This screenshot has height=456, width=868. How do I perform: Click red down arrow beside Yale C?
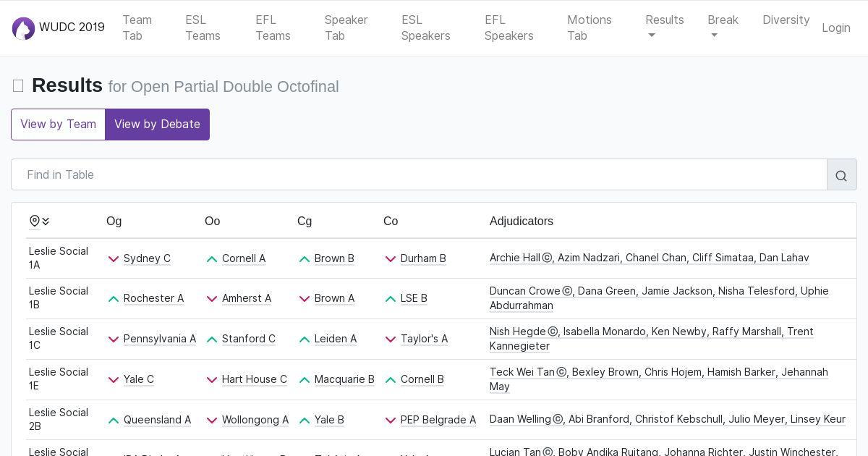pyautogui.click(x=114, y=380)
